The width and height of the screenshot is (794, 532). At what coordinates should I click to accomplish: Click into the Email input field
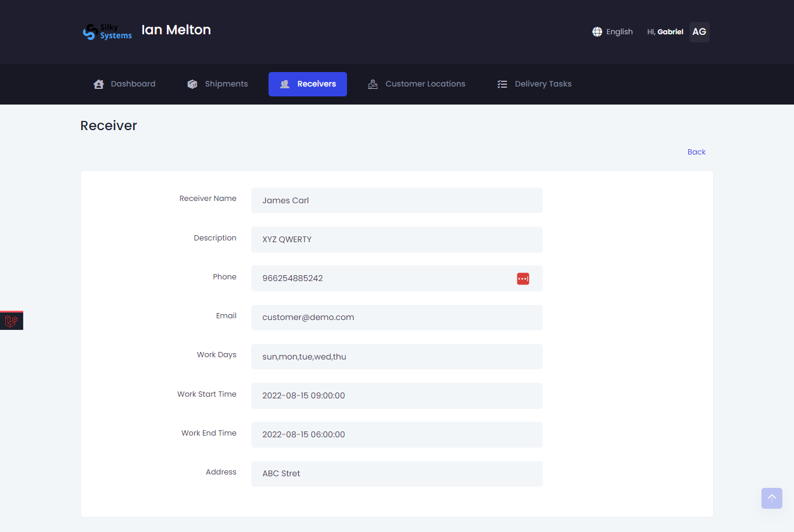click(x=396, y=318)
